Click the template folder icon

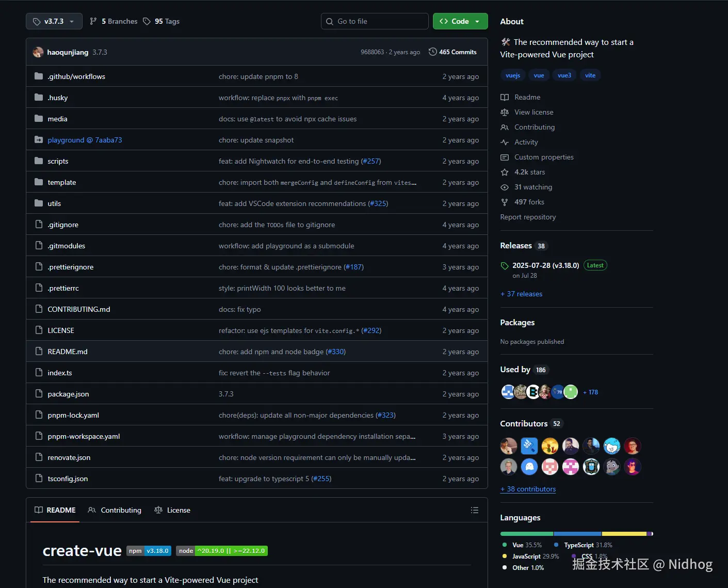[39, 182]
